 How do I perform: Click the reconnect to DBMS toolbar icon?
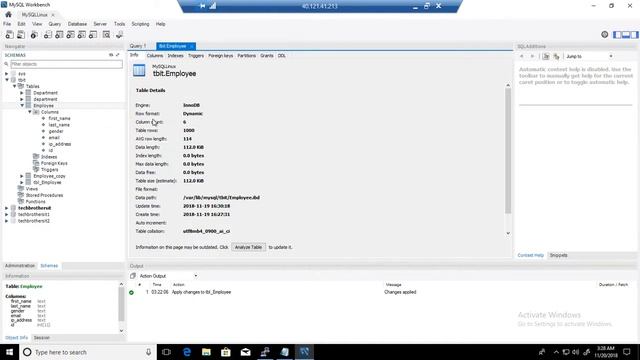120,35
